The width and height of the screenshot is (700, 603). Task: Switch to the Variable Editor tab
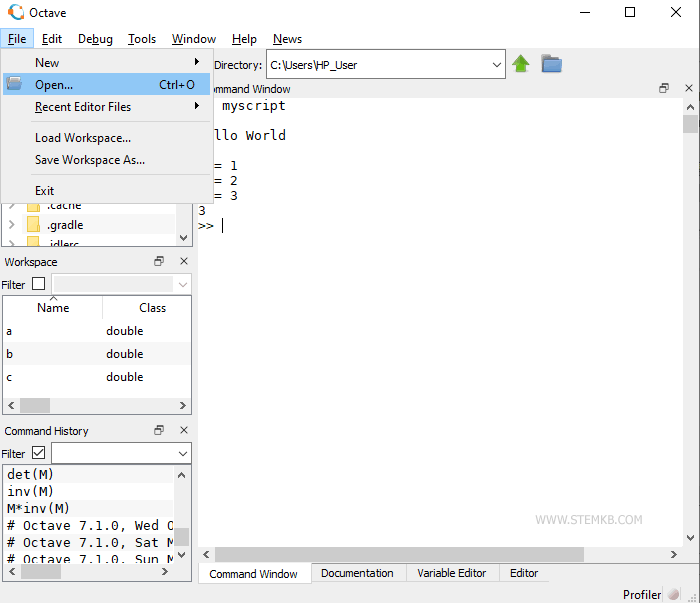coord(451,573)
